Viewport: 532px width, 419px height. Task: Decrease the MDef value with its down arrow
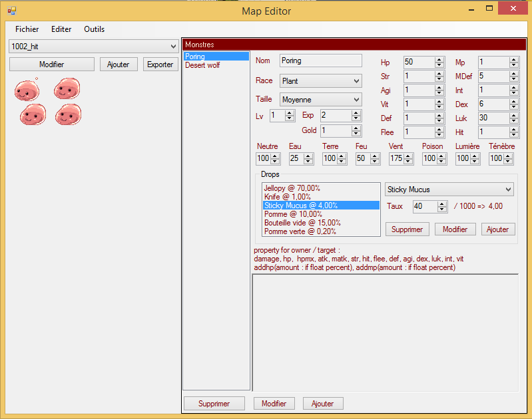coord(514,79)
